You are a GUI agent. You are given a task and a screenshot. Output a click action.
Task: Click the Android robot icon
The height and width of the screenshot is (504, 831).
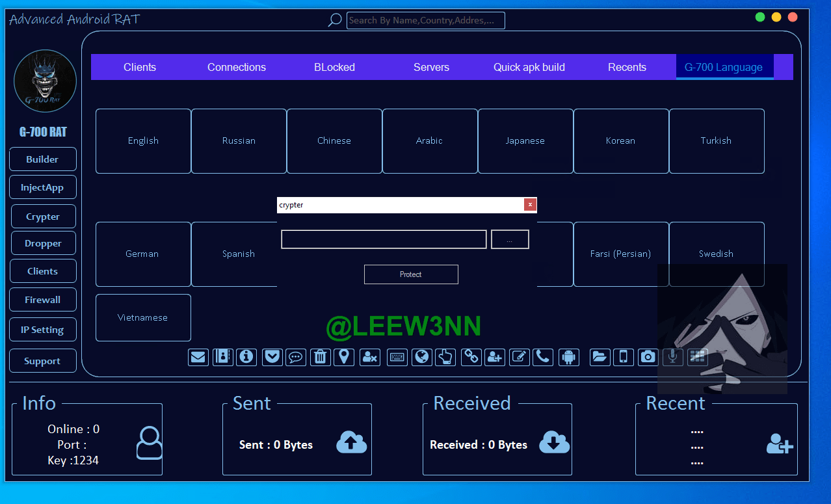569,357
